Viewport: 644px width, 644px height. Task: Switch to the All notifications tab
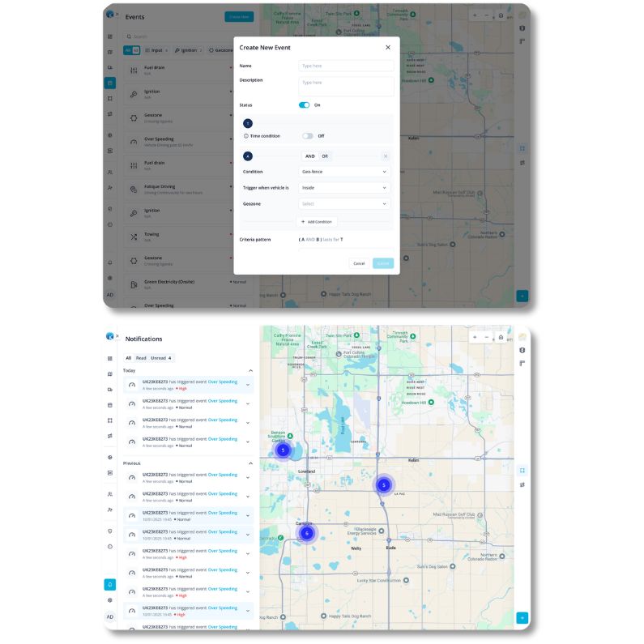129,358
